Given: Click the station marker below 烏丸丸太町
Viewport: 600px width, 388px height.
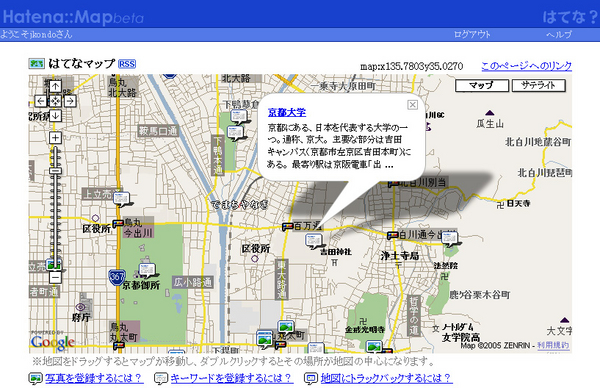Looking at the screenshot, I should 119,346.
